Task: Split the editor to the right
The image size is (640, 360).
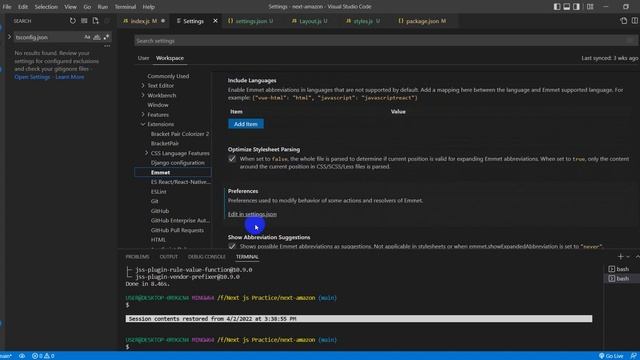Action: point(635,21)
